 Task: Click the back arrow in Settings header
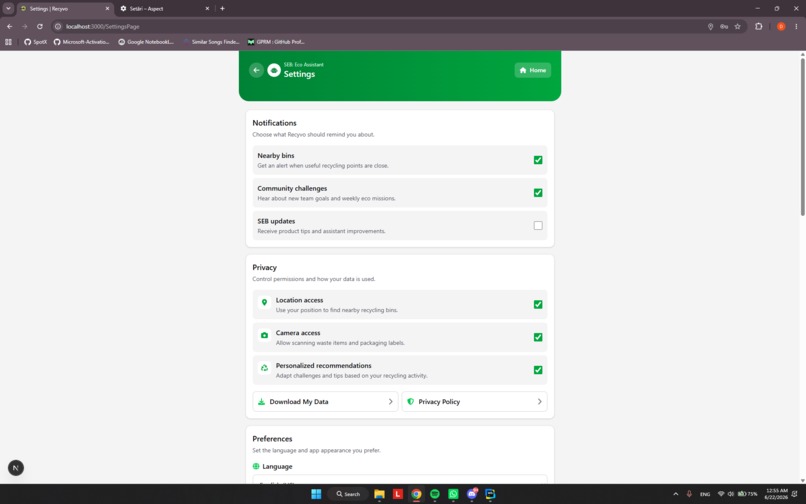[x=256, y=70]
